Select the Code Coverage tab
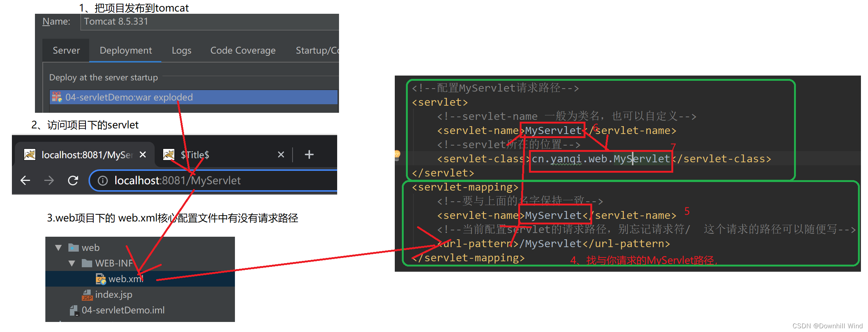Screen dimensions: 868x332 click(x=243, y=50)
